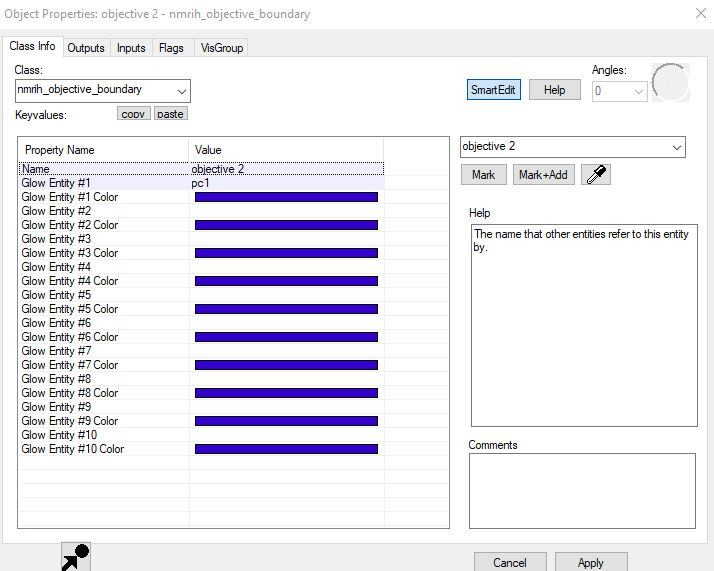The image size is (714, 571).
Task: Select Glow Entity #7 Color swatch
Action: pyautogui.click(x=286, y=365)
